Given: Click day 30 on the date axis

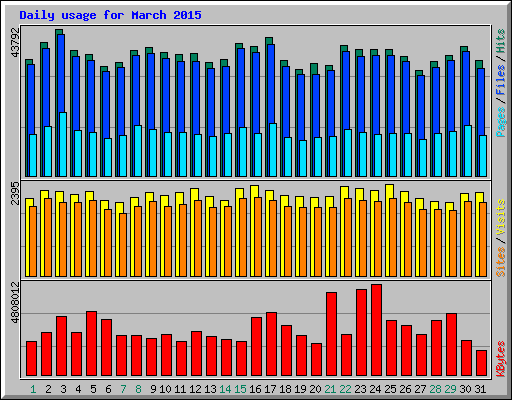Looking at the screenshot, I should coord(465,389).
